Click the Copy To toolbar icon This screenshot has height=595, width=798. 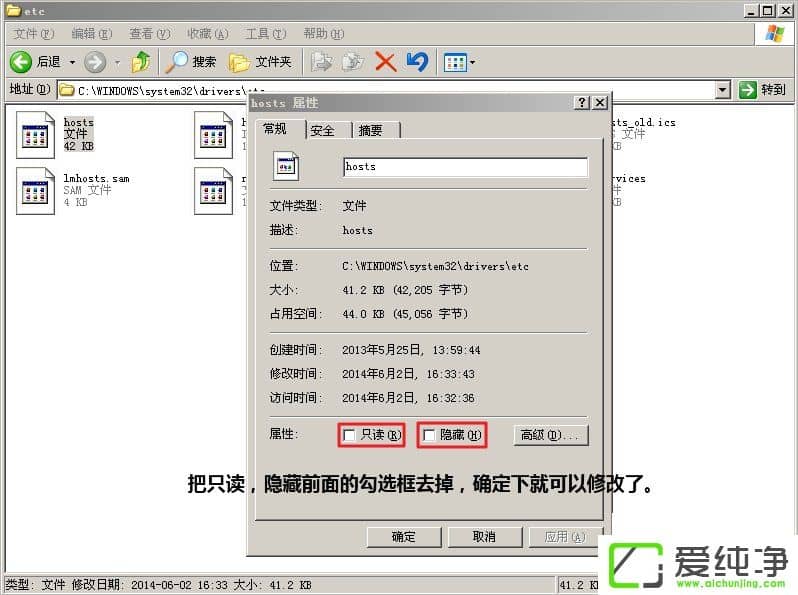pyautogui.click(x=353, y=62)
